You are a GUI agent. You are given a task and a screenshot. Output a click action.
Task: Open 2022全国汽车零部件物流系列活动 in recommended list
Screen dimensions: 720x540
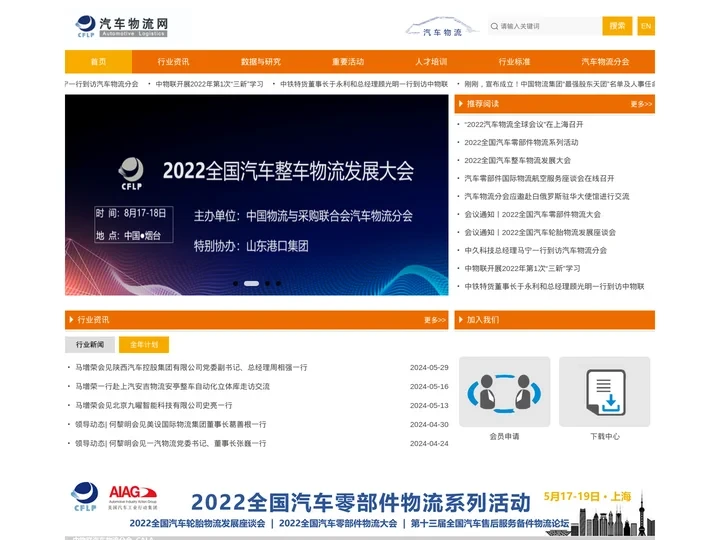pyautogui.click(x=521, y=142)
